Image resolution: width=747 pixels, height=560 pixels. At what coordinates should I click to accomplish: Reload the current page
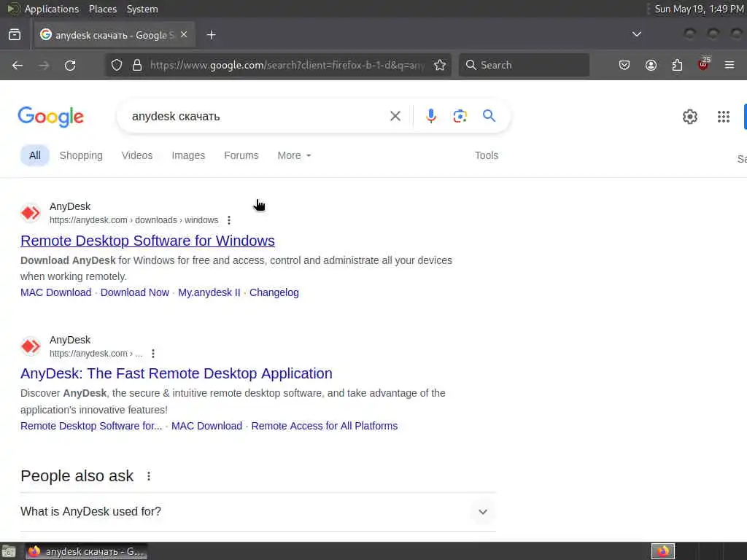[x=70, y=65]
